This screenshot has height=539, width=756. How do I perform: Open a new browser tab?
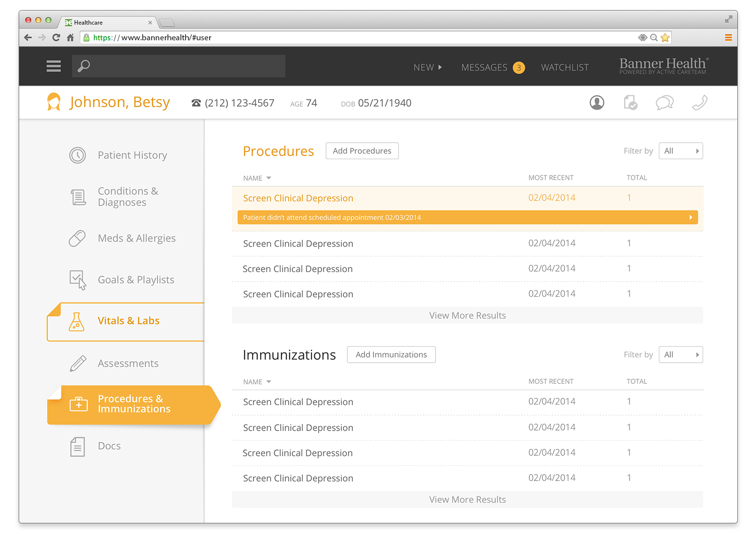coord(166,23)
